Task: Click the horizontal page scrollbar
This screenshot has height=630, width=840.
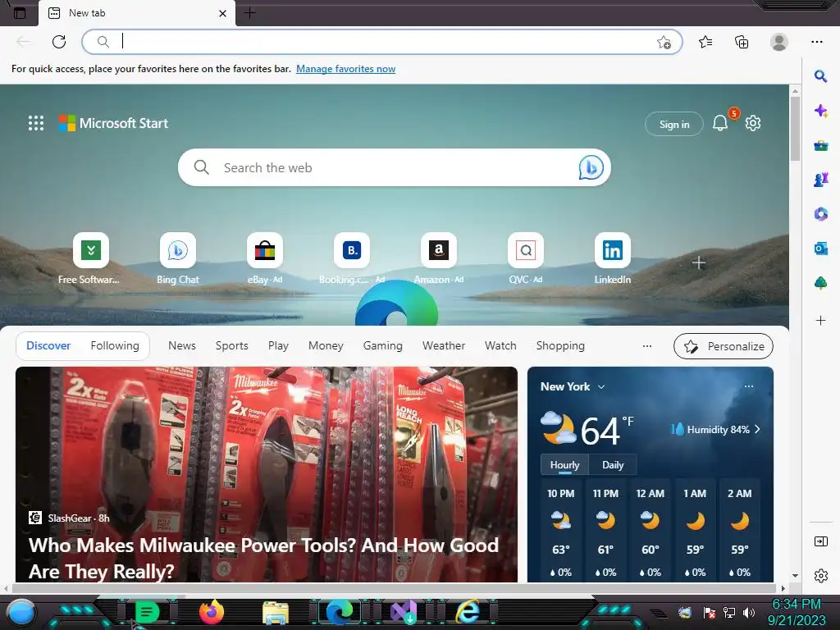Action: pyautogui.click(x=394, y=588)
